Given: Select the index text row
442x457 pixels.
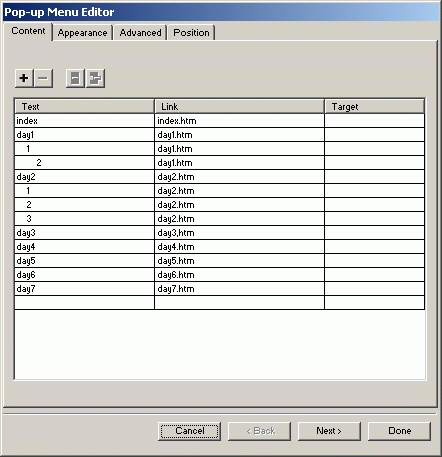Looking at the screenshot, I should coord(84,121).
